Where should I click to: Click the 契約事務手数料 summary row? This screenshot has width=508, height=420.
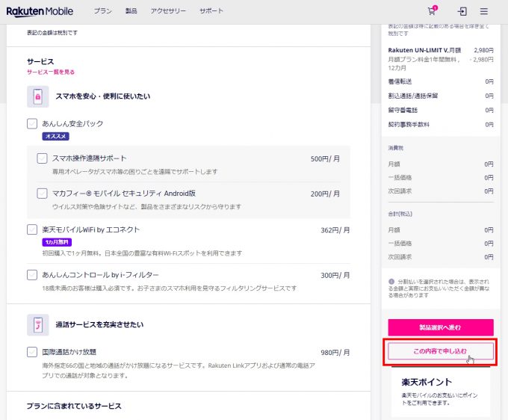(x=441, y=125)
